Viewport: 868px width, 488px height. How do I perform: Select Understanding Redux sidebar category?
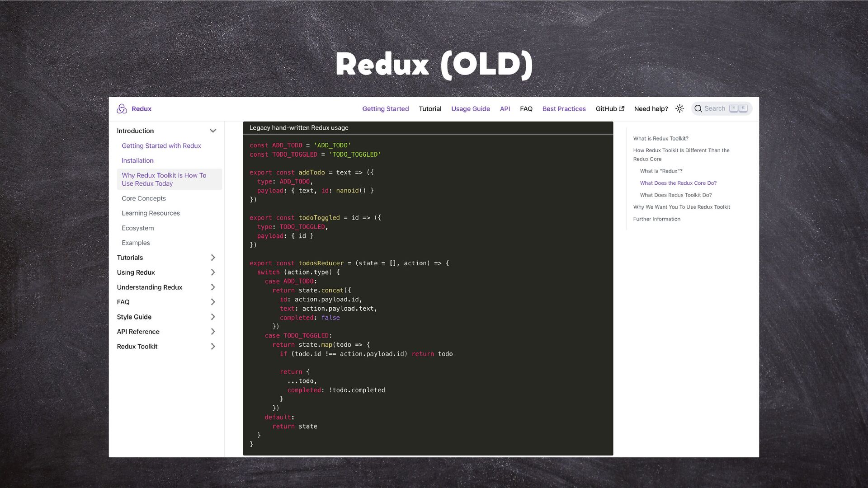point(150,287)
